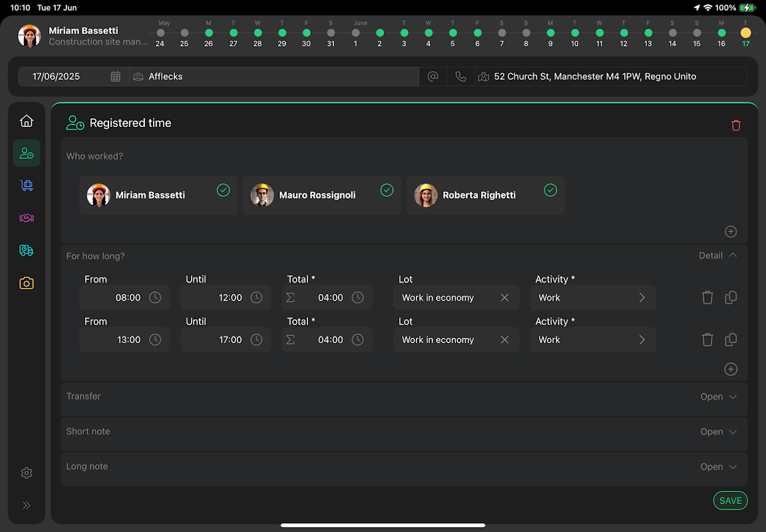
Task: Uncheck Roberta Righetti worker card
Action: pyautogui.click(x=550, y=190)
